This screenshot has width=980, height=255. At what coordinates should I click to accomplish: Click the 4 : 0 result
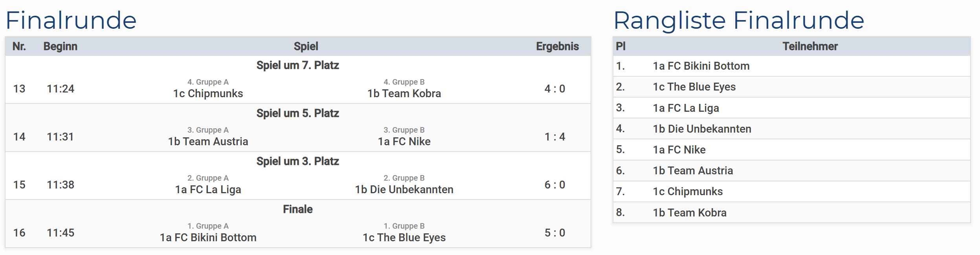coord(554,89)
